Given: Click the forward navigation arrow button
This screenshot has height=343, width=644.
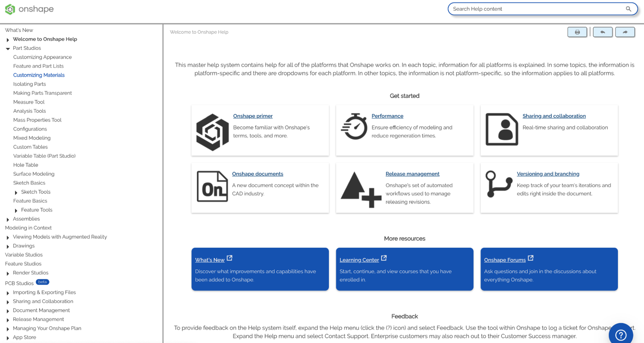Looking at the screenshot, I should coord(625,32).
